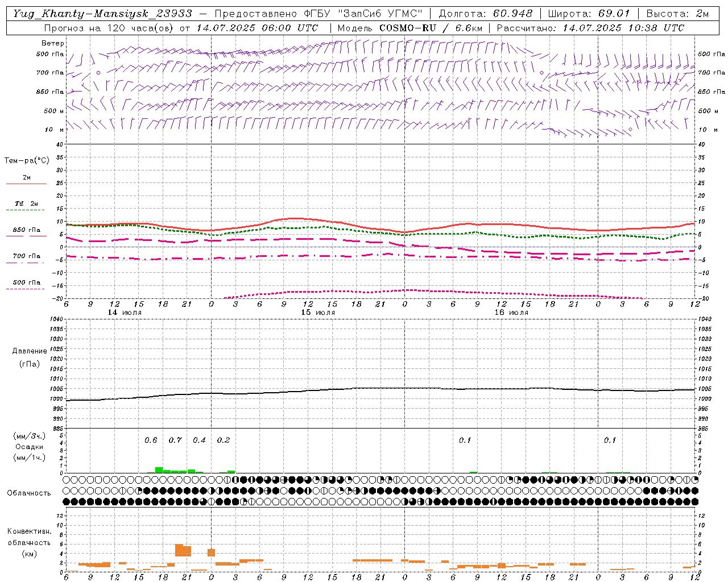Click the (мм/1ч.) units label
728x582 pixels.
point(29,458)
